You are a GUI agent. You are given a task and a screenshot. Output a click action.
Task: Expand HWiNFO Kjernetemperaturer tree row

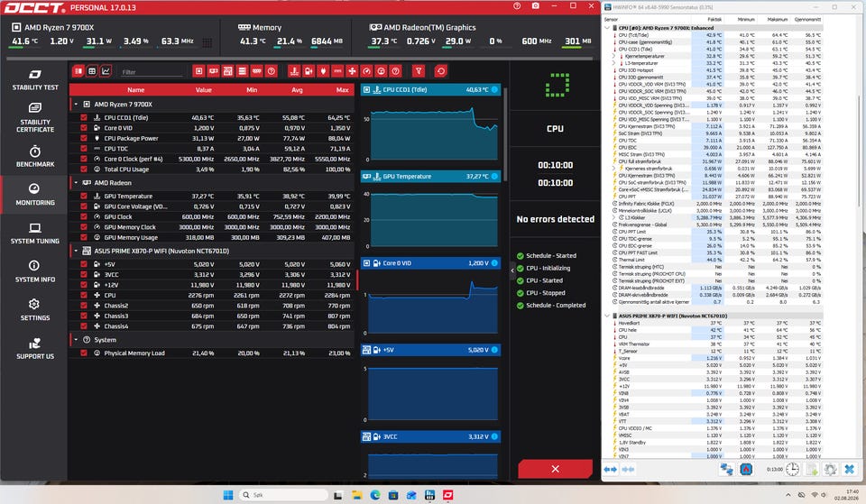(613, 56)
